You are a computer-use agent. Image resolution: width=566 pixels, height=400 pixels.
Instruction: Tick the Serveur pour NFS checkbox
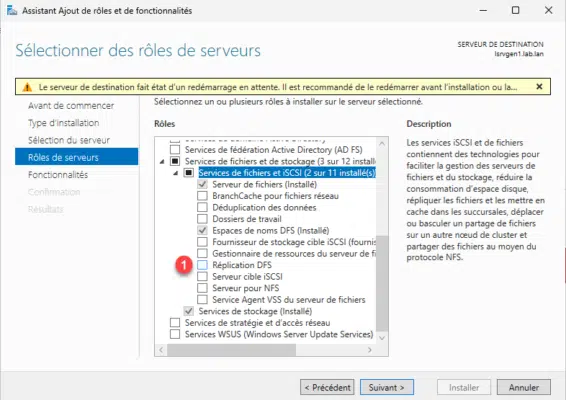tap(203, 288)
